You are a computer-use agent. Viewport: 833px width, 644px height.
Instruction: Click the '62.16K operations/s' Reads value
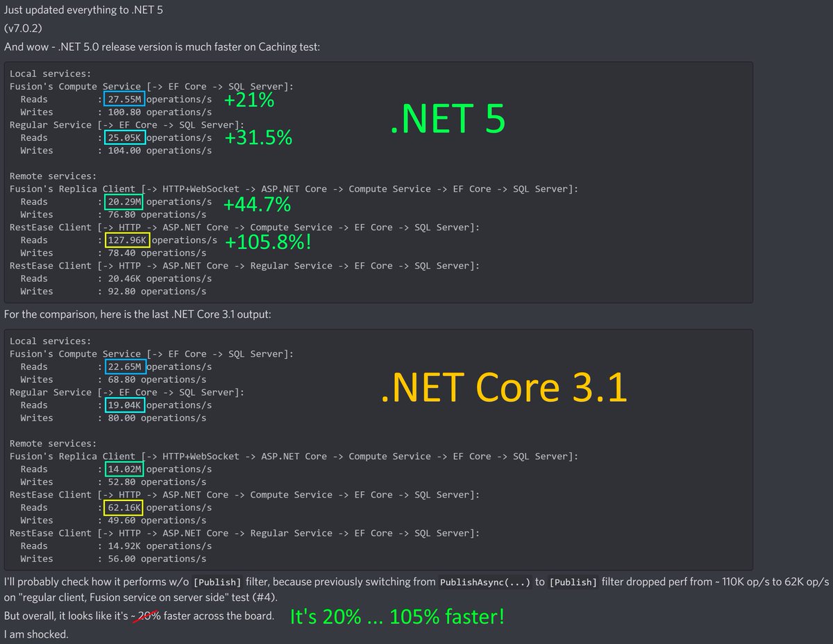coord(160,507)
